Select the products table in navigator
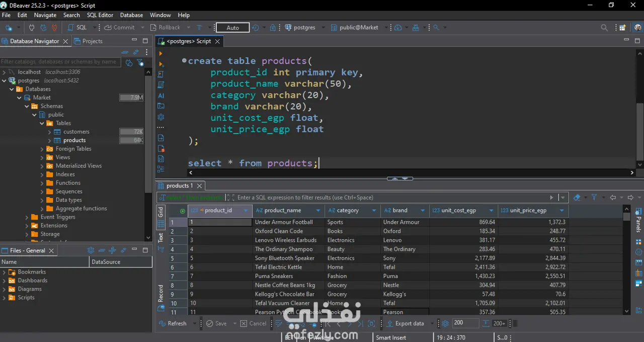Screen dimensions: 644x342 click(74, 141)
